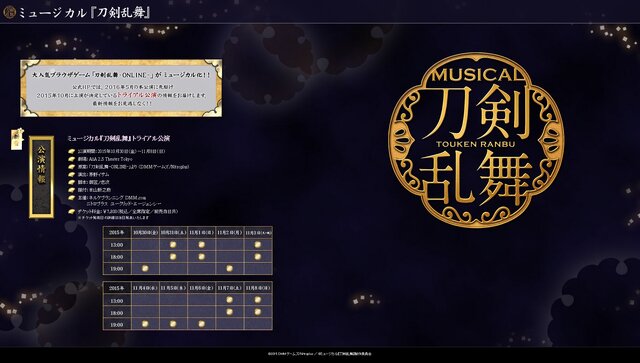Viewport: 640px width, 363px height.
Task: Select the 11月7日(土) 18:00 performance marker
Action: (x=229, y=312)
